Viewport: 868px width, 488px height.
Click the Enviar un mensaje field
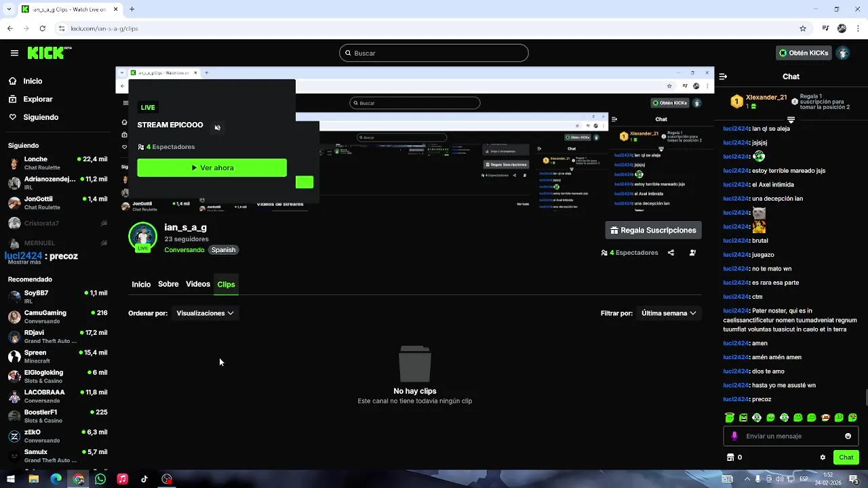791,436
